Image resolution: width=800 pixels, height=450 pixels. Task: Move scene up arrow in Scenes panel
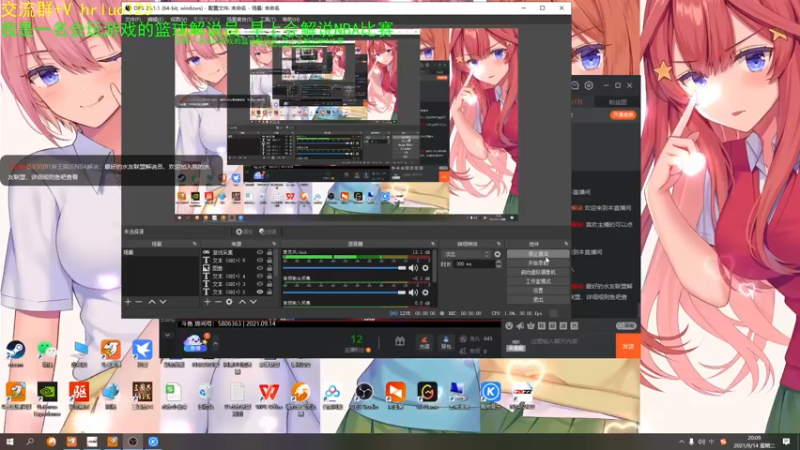152,302
